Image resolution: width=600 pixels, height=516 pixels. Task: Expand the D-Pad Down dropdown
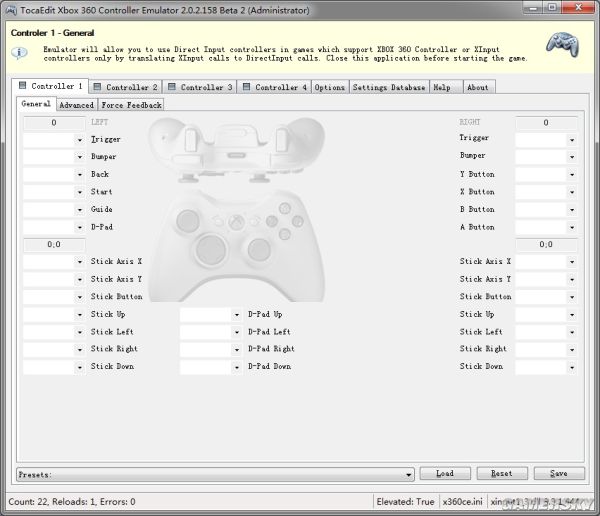point(237,367)
